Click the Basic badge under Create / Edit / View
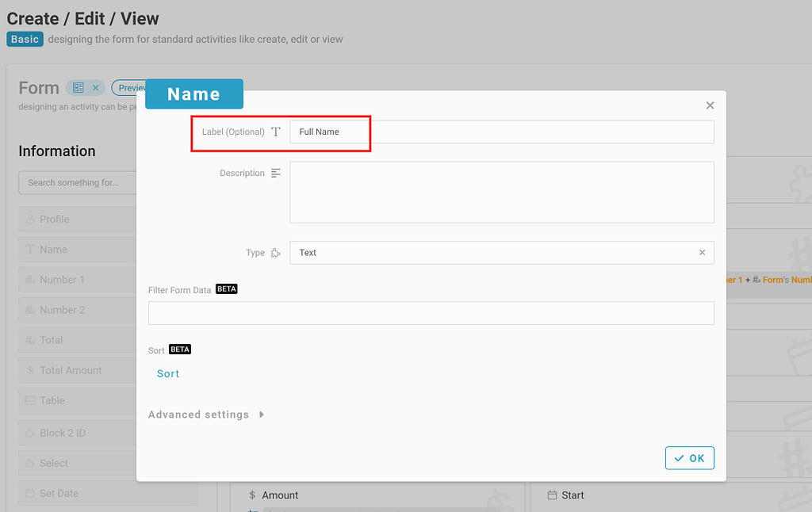Screen dimensions: 812x512 coord(25,38)
